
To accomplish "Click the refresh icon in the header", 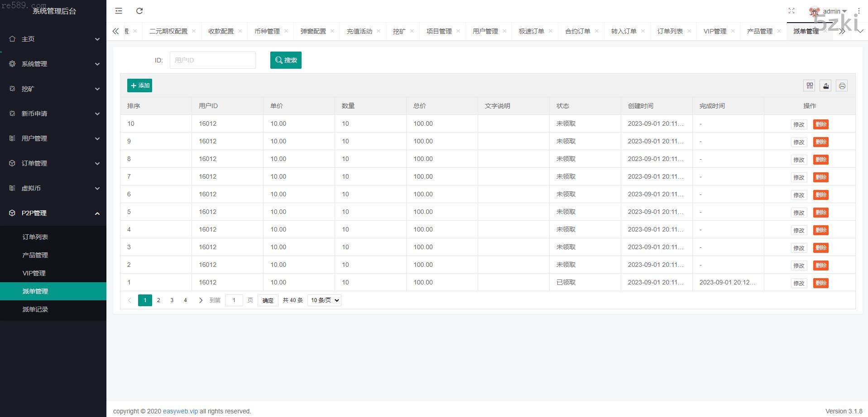I will tap(139, 11).
